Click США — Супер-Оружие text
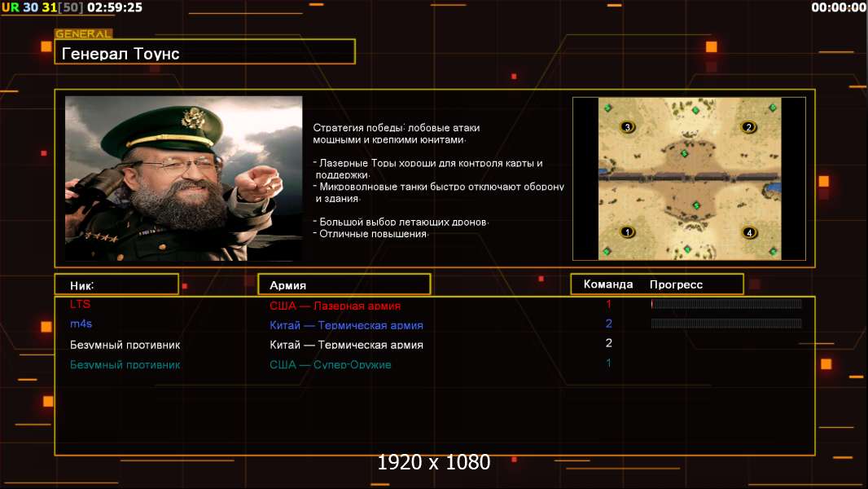 pos(331,364)
